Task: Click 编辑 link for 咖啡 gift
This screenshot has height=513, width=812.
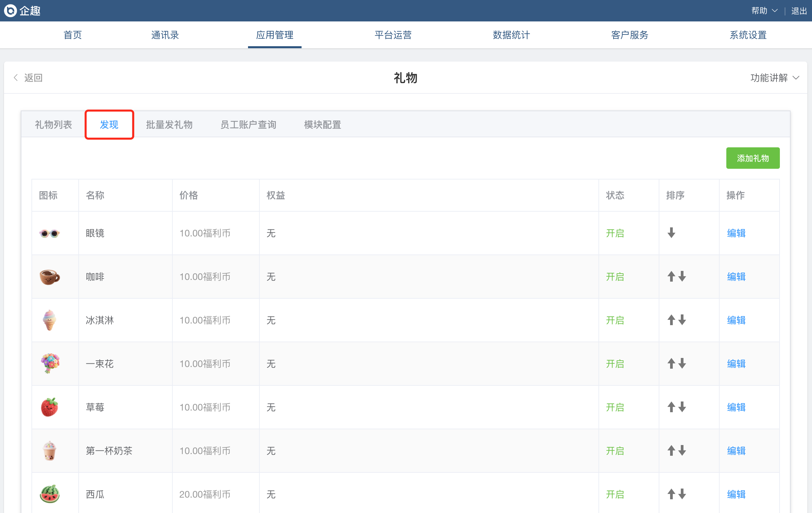Action: [736, 277]
